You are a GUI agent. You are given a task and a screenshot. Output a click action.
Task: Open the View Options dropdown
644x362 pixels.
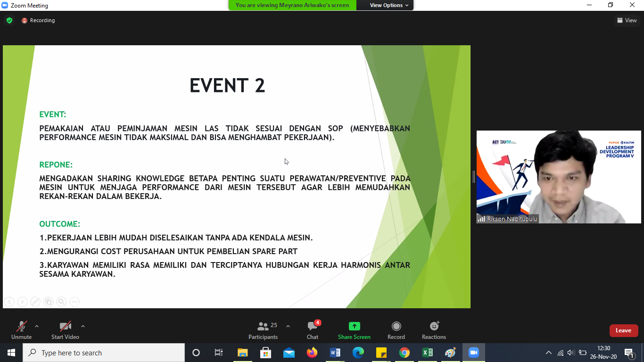(389, 5)
